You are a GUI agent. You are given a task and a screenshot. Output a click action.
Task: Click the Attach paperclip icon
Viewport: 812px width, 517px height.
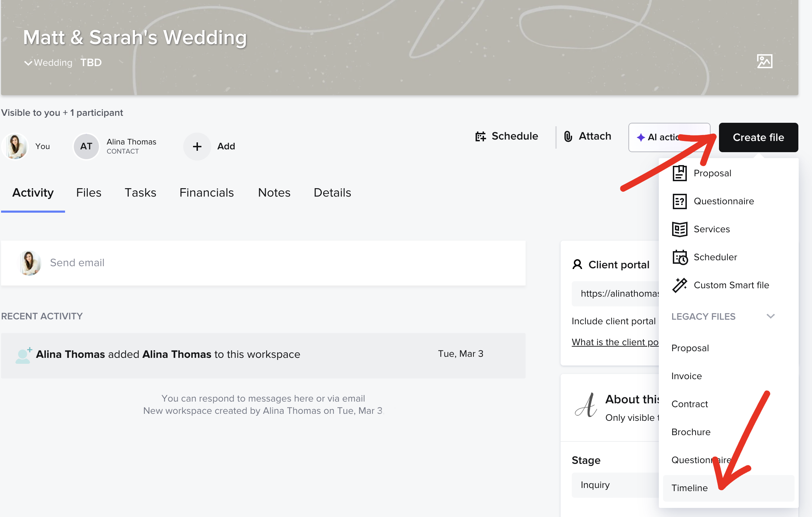(x=568, y=136)
